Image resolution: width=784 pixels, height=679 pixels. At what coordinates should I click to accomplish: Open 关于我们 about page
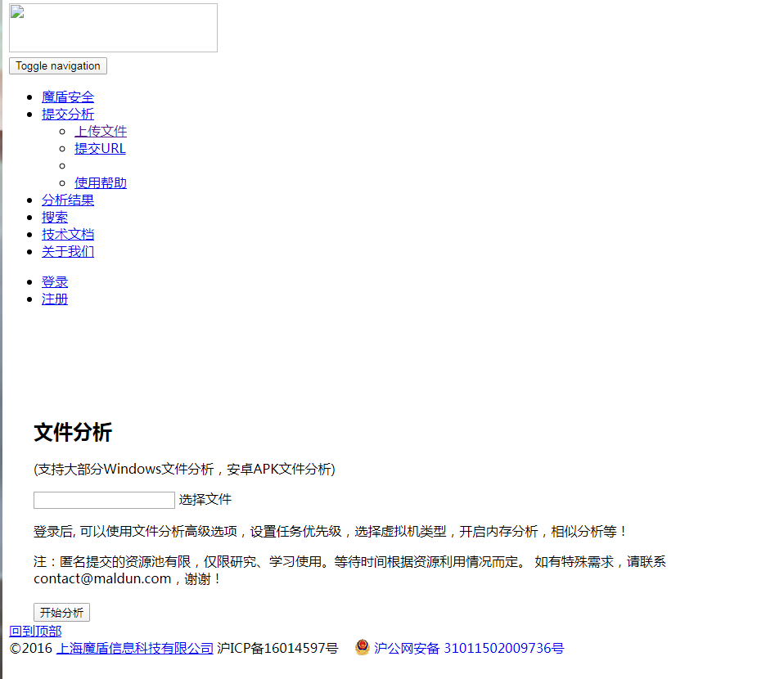pyautogui.click(x=68, y=251)
